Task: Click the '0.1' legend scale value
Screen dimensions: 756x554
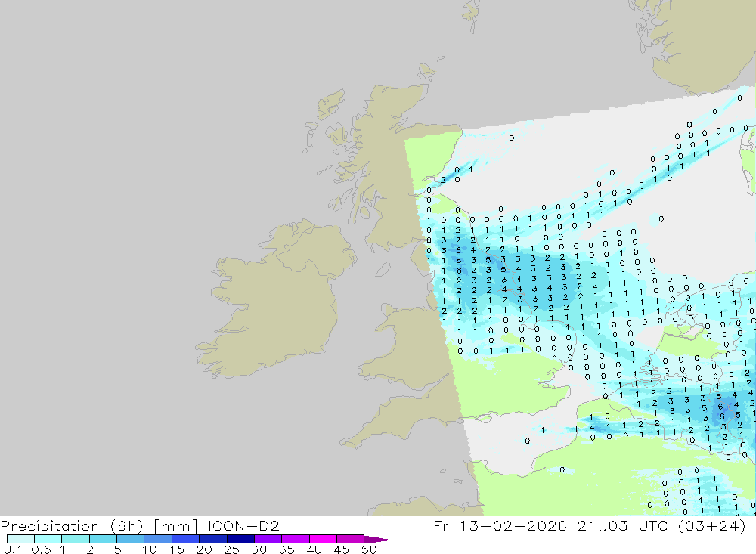Action: (13, 549)
